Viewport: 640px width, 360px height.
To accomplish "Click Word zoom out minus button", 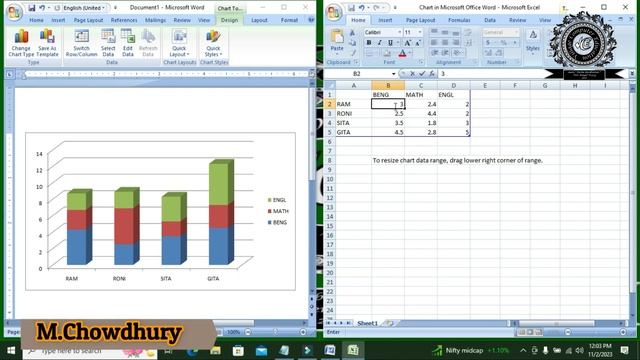I will pos(247,332).
